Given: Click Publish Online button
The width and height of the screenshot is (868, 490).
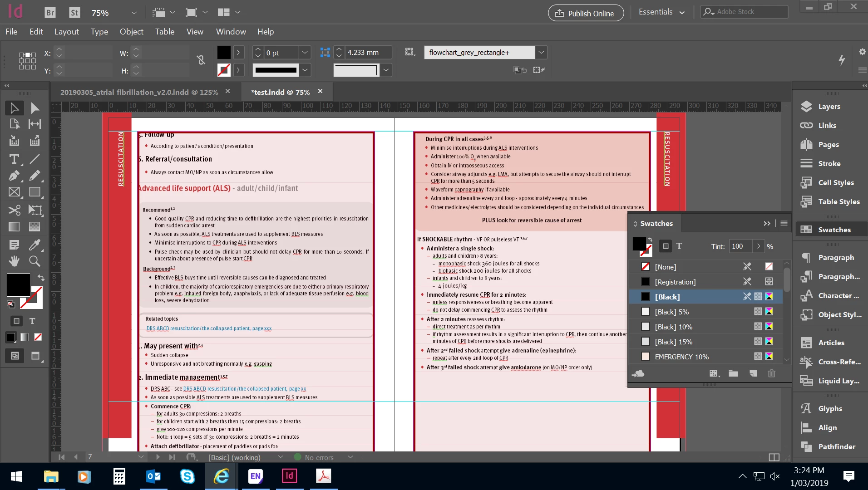Looking at the screenshot, I should pos(586,13).
